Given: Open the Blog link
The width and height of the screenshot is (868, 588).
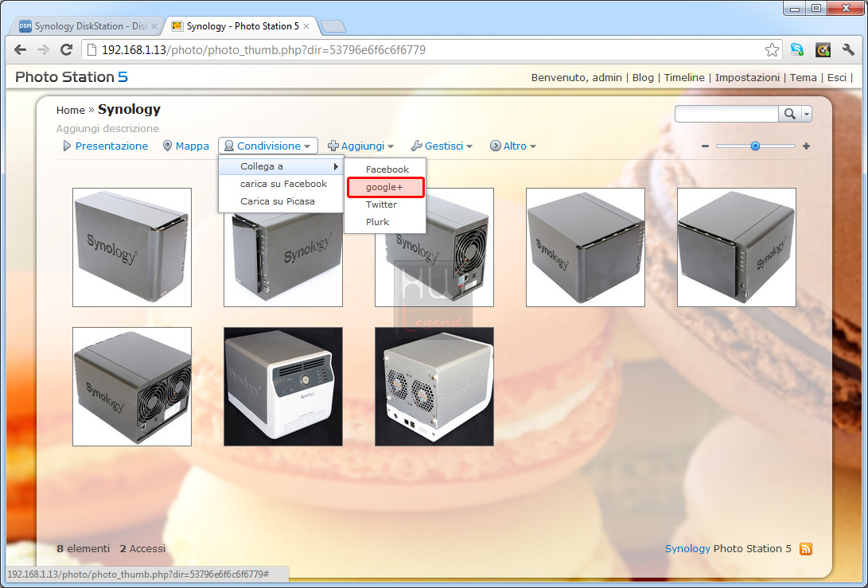Looking at the screenshot, I should coord(643,77).
